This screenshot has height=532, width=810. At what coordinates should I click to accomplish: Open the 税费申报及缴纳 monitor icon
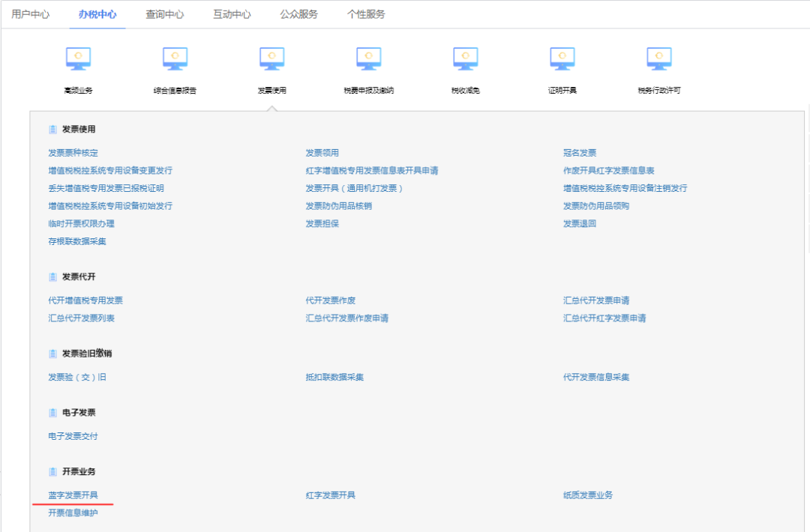[369, 59]
